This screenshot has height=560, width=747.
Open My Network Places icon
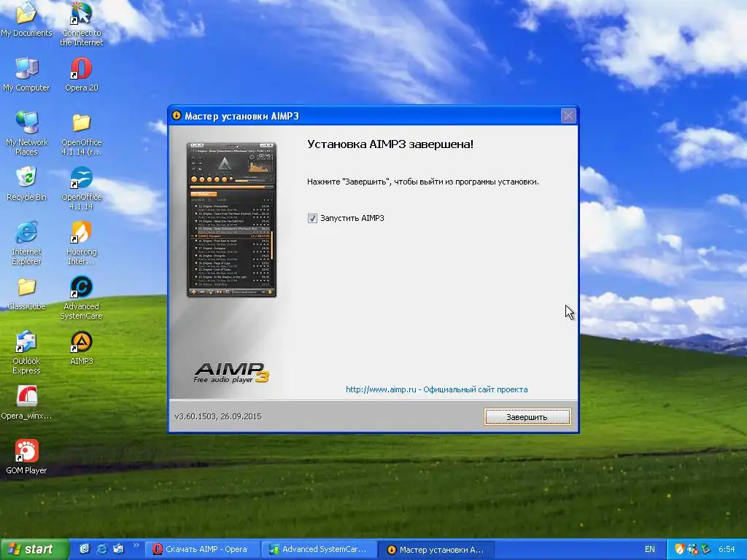click(27, 133)
